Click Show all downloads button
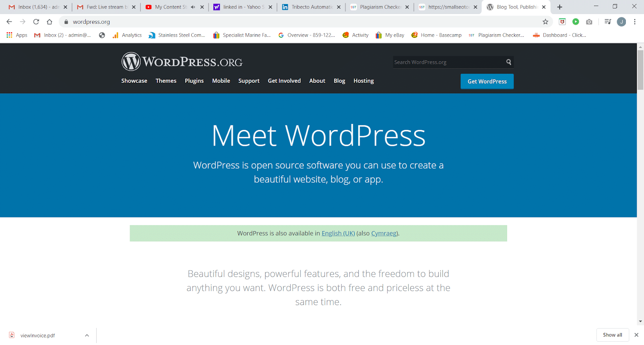Viewport: 644px width, 345px height. point(612,335)
